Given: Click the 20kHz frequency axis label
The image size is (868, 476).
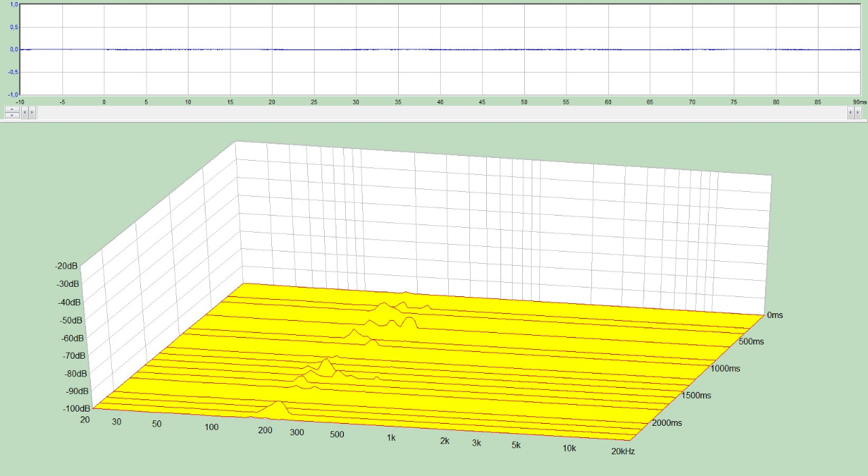Looking at the screenshot, I should point(622,451).
